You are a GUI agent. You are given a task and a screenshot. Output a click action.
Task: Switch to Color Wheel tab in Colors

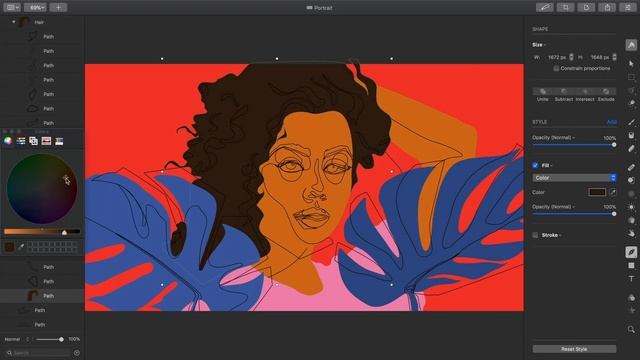pos(8,141)
